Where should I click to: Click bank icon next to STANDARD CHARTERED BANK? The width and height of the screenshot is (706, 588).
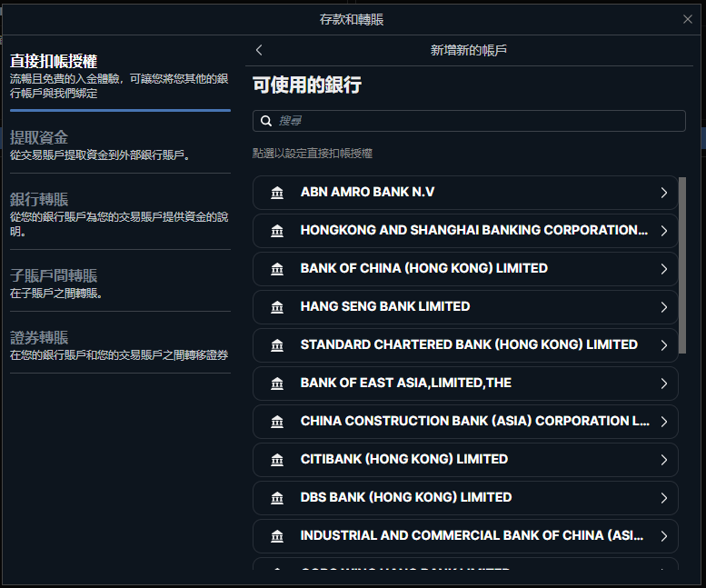pyautogui.click(x=277, y=345)
